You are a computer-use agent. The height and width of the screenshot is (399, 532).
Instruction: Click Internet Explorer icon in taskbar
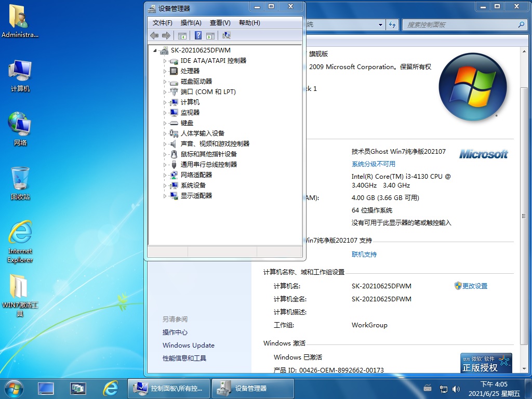click(x=110, y=388)
